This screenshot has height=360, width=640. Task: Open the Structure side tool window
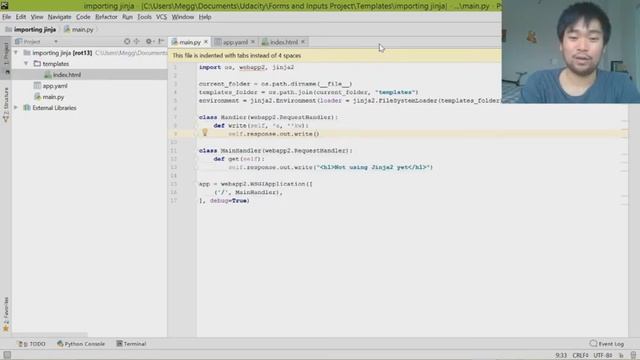pos(6,104)
